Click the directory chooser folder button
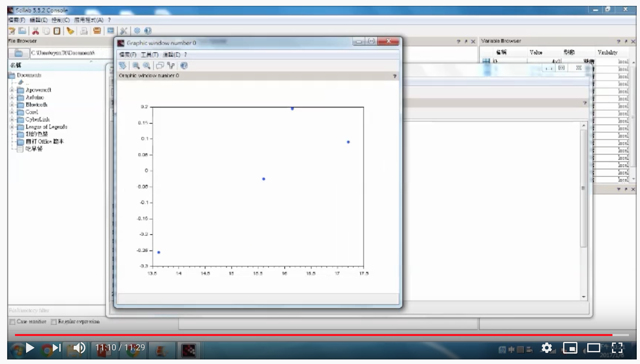Image resolution: width=640 pixels, height=364 pixels. pyautogui.click(x=19, y=53)
